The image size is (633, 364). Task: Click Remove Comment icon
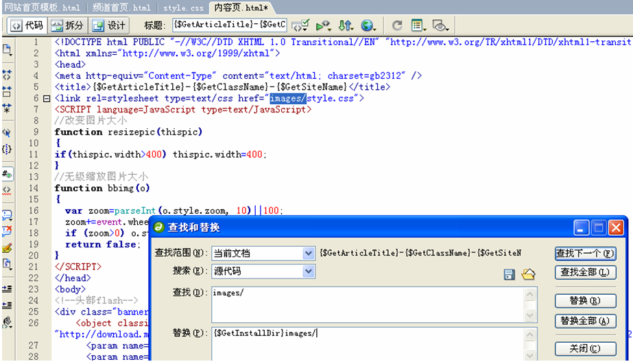click(x=8, y=231)
